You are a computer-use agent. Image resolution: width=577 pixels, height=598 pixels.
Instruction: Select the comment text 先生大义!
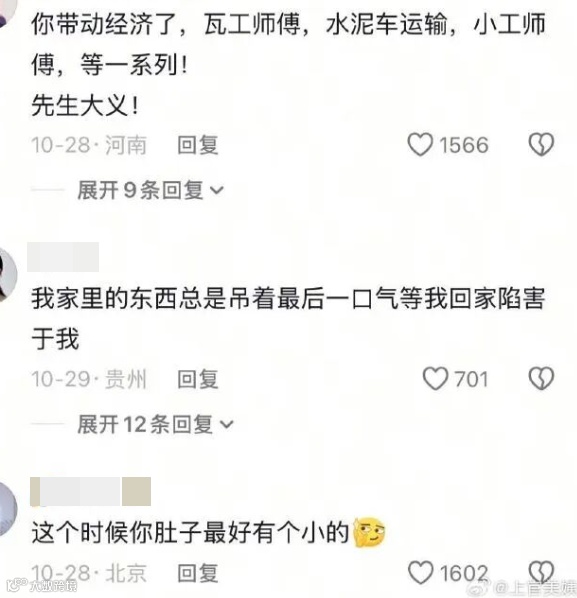85,105
